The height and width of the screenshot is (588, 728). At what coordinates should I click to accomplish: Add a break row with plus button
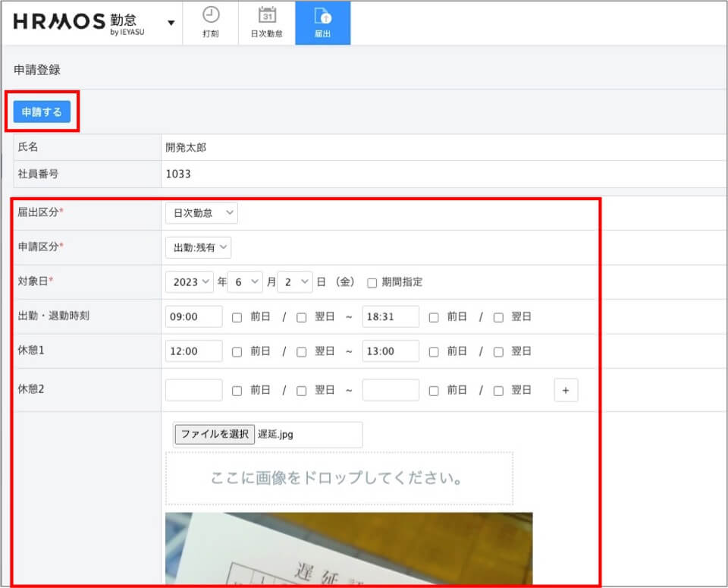click(566, 391)
